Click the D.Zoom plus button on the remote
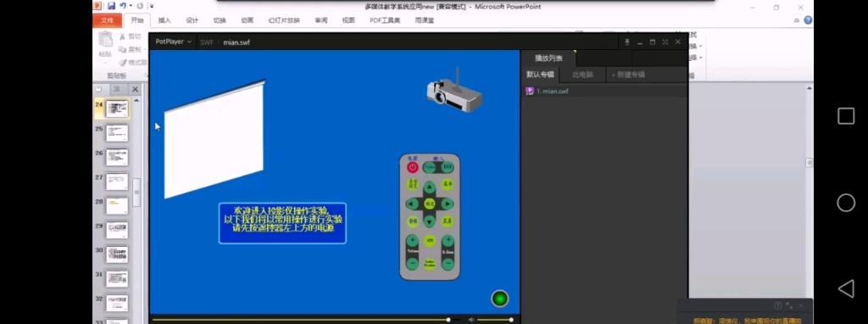 click(448, 241)
